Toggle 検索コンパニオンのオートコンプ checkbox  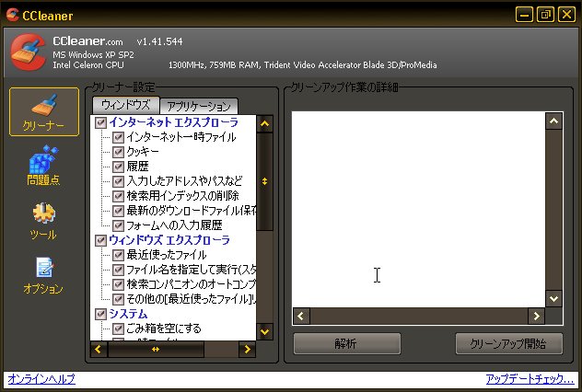pos(118,284)
